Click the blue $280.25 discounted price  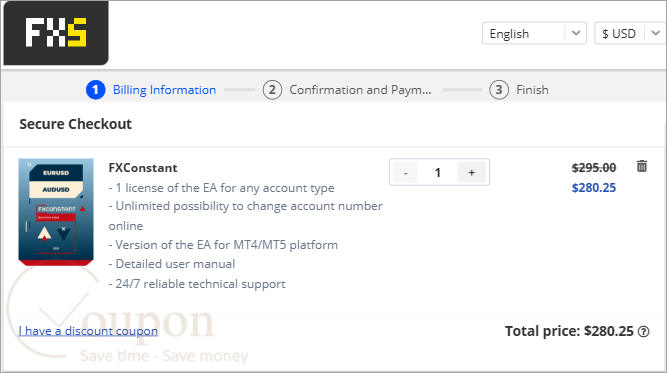pos(594,188)
